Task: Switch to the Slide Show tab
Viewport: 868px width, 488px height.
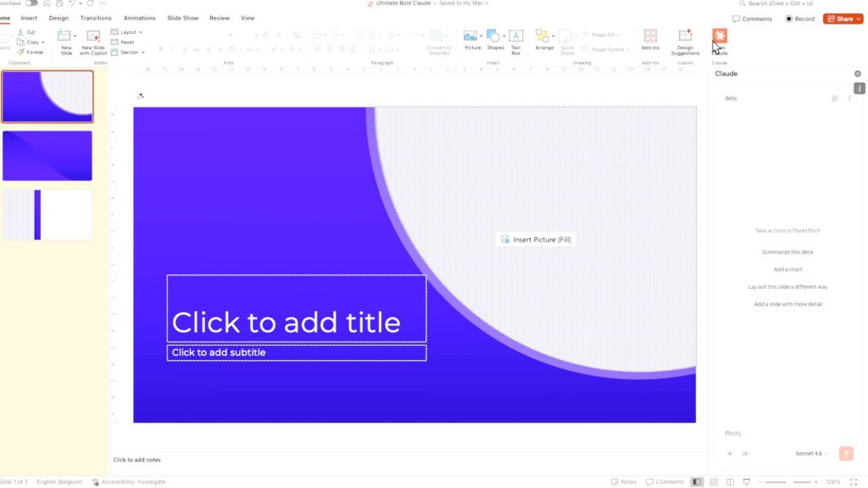Action: tap(183, 18)
